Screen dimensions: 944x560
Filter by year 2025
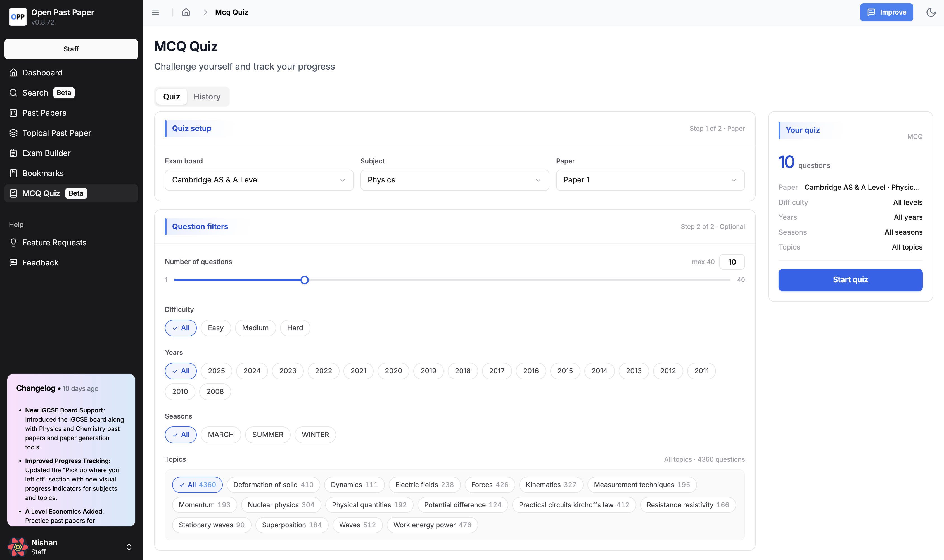[x=216, y=371]
